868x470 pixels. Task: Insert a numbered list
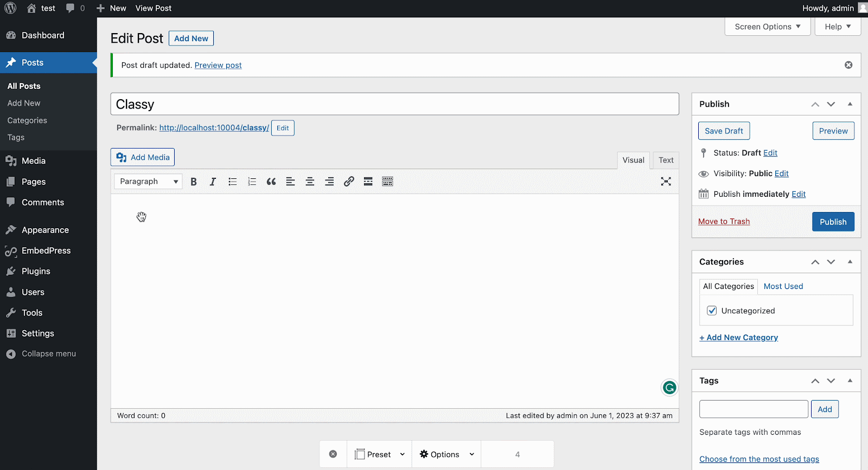pos(252,182)
